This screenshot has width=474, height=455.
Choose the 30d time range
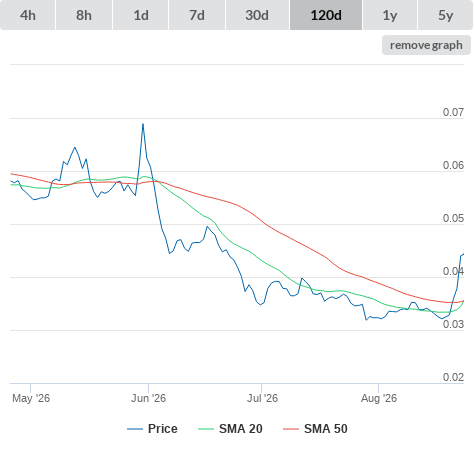pos(257,15)
